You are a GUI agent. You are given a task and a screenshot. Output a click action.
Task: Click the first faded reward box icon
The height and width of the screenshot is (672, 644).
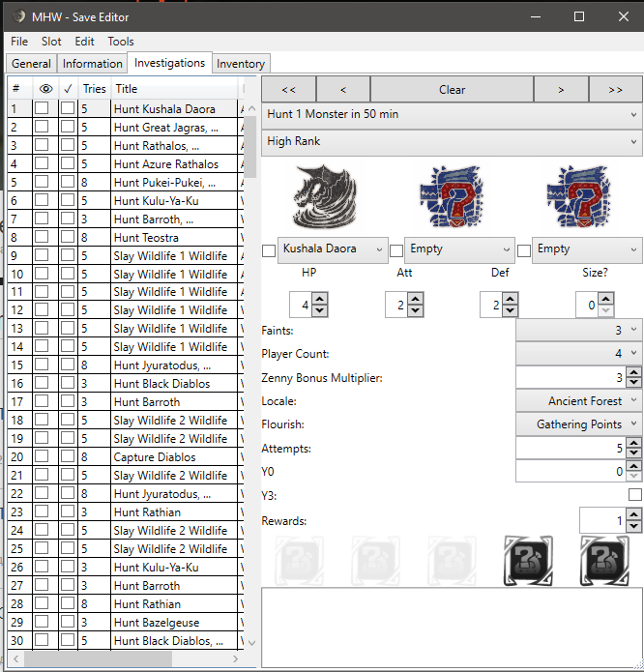coord(299,561)
